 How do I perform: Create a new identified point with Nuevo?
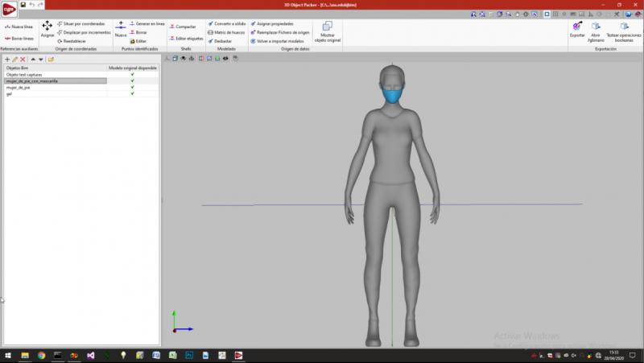click(121, 27)
